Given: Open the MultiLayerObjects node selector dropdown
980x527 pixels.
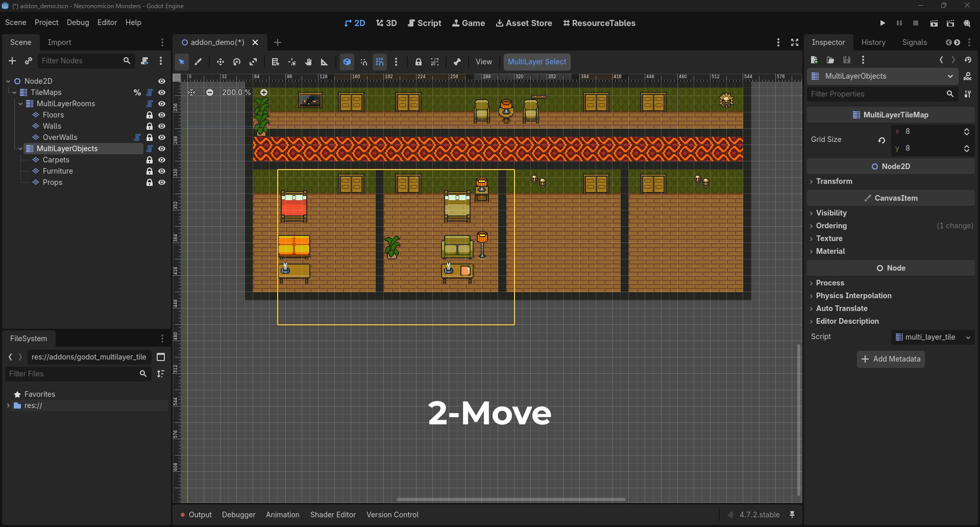Looking at the screenshot, I should (x=881, y=76).
